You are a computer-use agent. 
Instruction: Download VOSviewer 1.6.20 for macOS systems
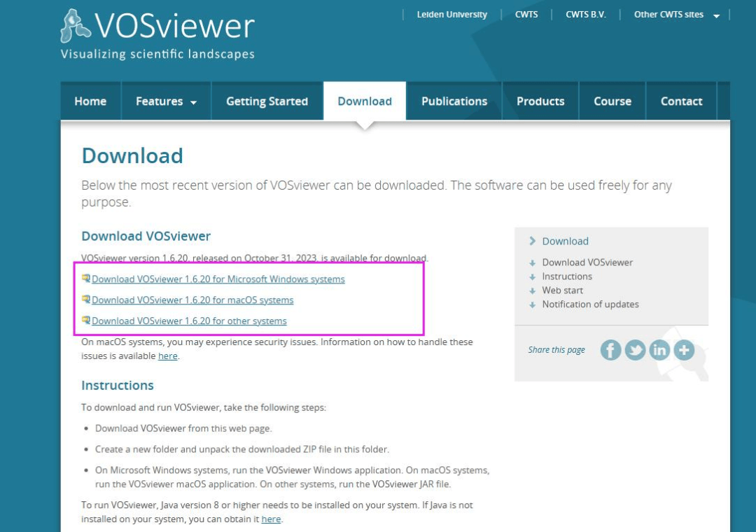[192, 300]
